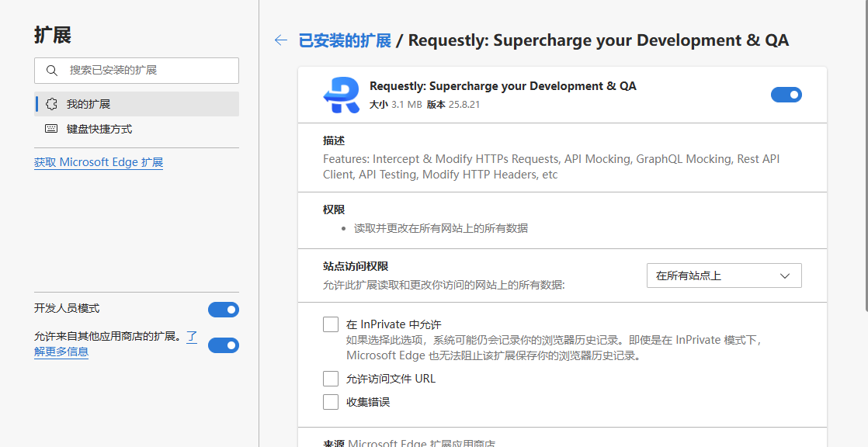The image size is (868, 447).
Task: Click the 已安装的扩展 breadcrumb link
Action: coord(345,40)
